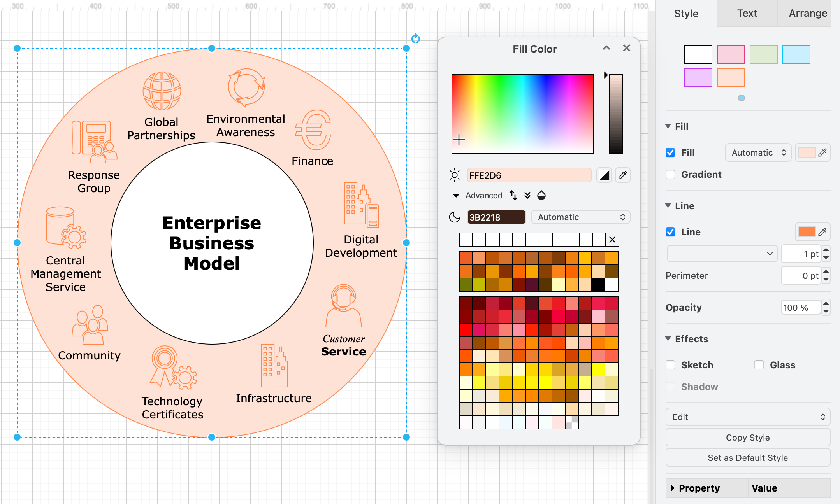Decrease Opacity with stepper down arrow
Image resolution: width=840 pixels, height=504 pixels.
pyautogui.click(x=826, y=311)
